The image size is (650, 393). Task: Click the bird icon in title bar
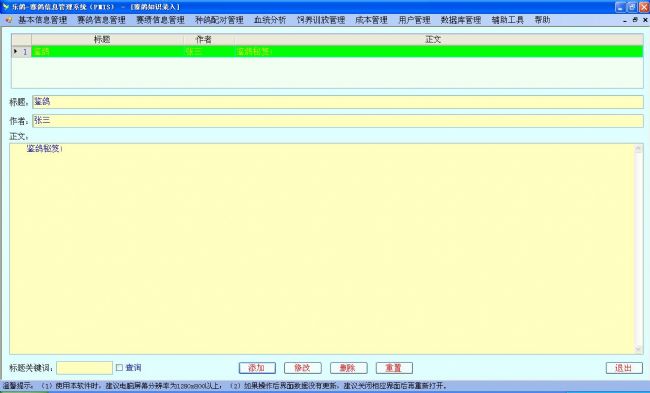tap(5, 7)
